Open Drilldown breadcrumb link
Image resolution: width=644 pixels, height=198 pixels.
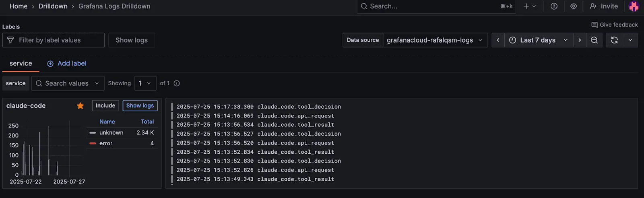(53, 6)
